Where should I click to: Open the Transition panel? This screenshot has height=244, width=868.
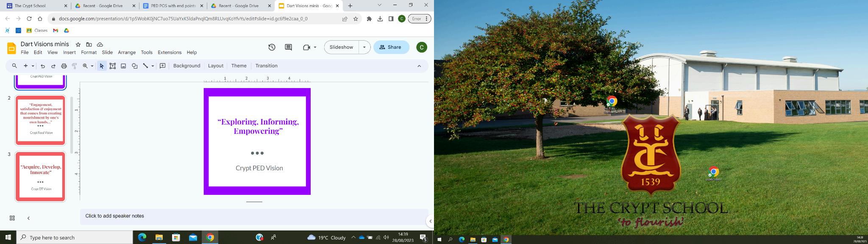pos(266,66)
